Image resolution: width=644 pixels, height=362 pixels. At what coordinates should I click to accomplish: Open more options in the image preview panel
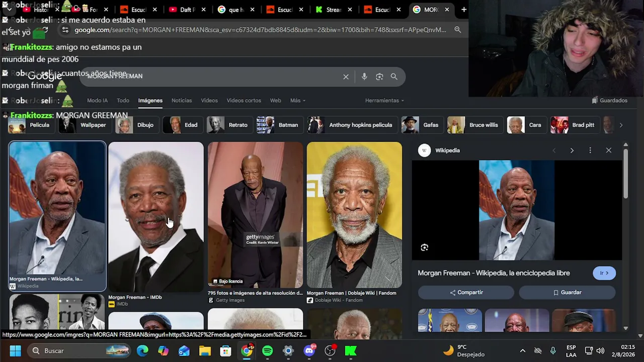[590, 150]
